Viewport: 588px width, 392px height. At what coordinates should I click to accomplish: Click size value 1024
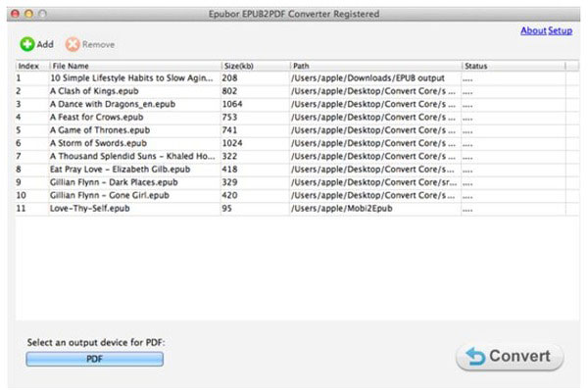(232, 143)
